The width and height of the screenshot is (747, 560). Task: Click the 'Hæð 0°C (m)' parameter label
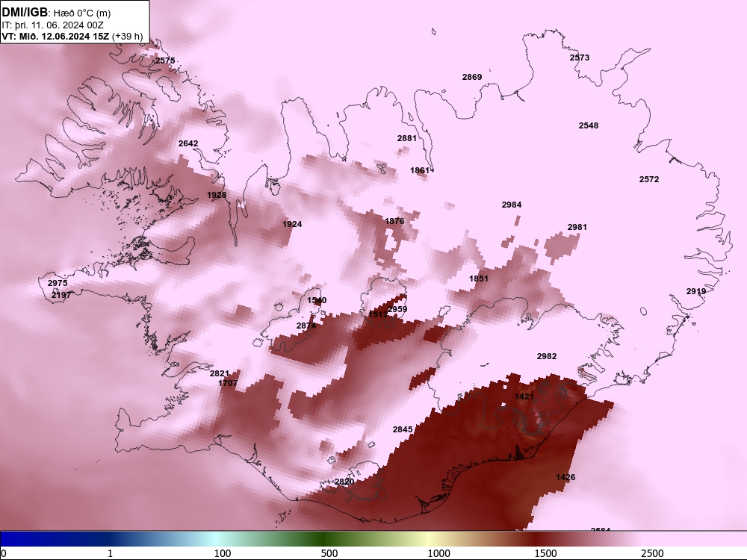click(x=81, y=13)
